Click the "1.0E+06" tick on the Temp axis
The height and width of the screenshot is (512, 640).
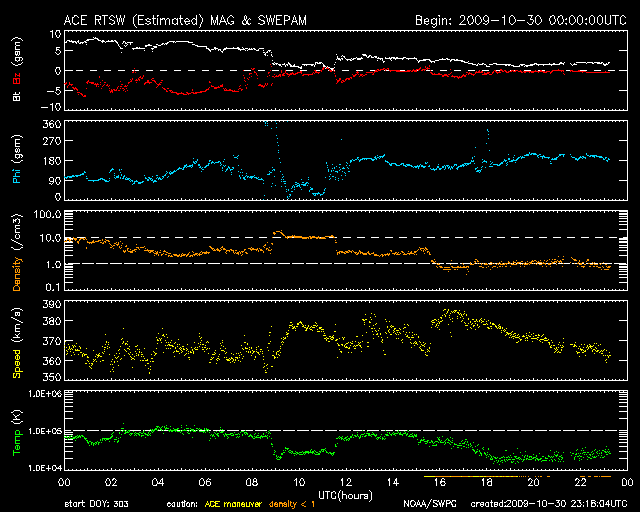point(45,394)
